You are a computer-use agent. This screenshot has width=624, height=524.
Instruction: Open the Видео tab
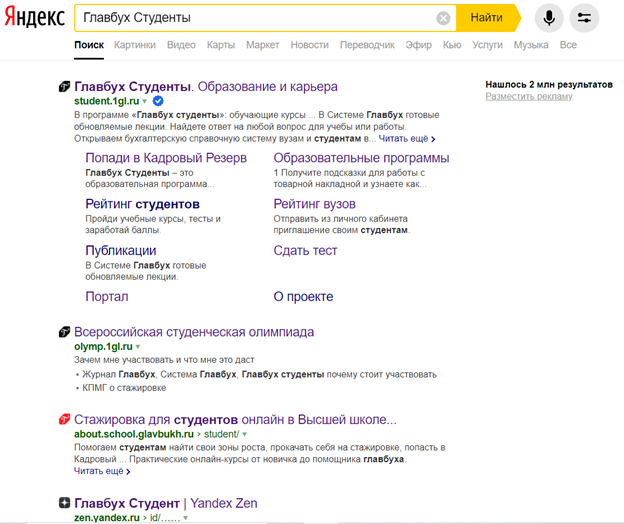click(181, 45)
